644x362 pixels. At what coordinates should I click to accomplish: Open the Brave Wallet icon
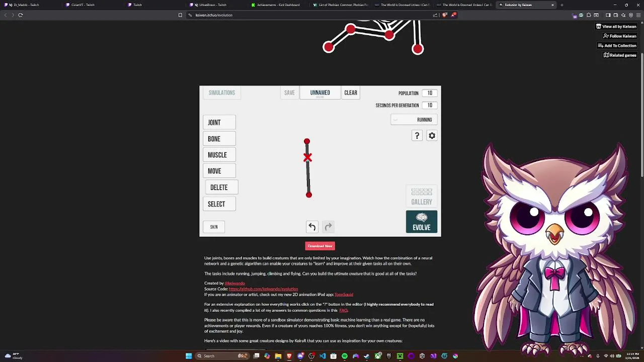click(616, 15)
